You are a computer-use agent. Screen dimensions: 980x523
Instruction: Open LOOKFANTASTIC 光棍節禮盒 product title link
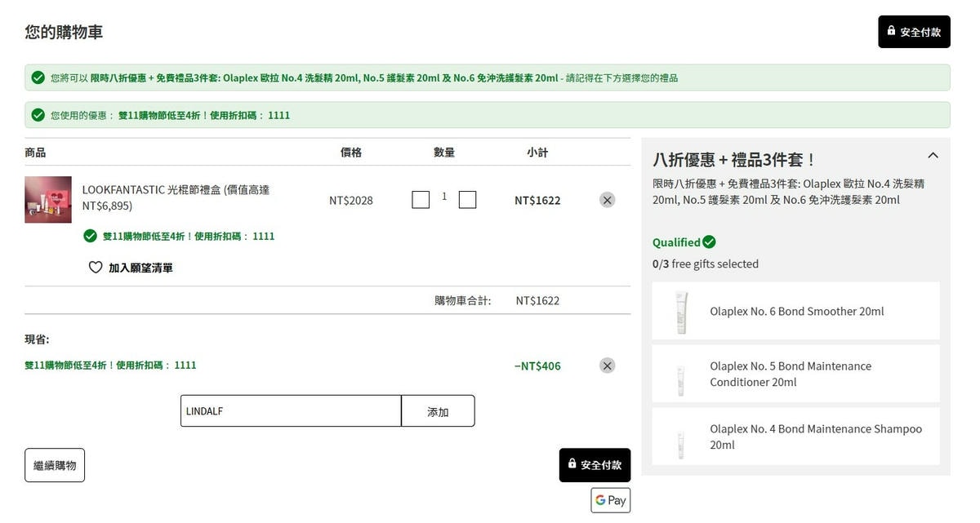(x=176, y=197)
